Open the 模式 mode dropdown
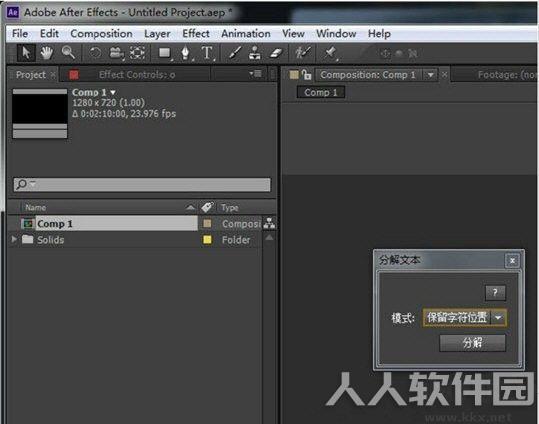The height and width of the screenshot is (424, 539). (464, 317)
